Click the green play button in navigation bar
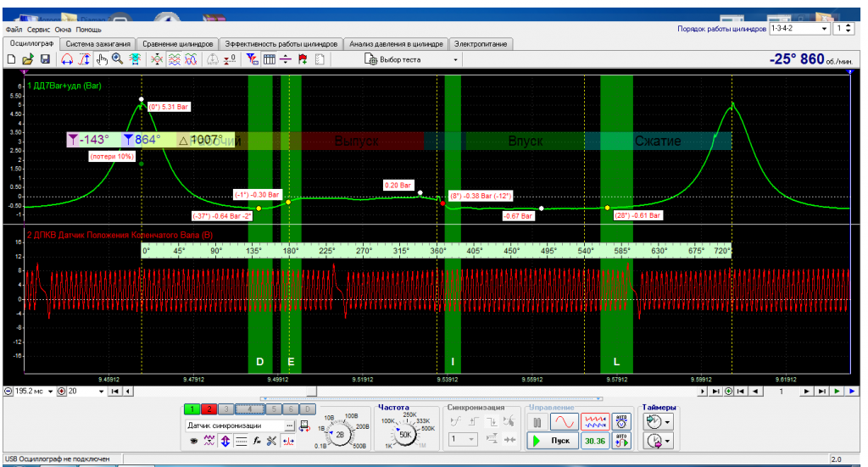This screenshot has width=868, height=467. pyautogui.click(x=837, y=392)
